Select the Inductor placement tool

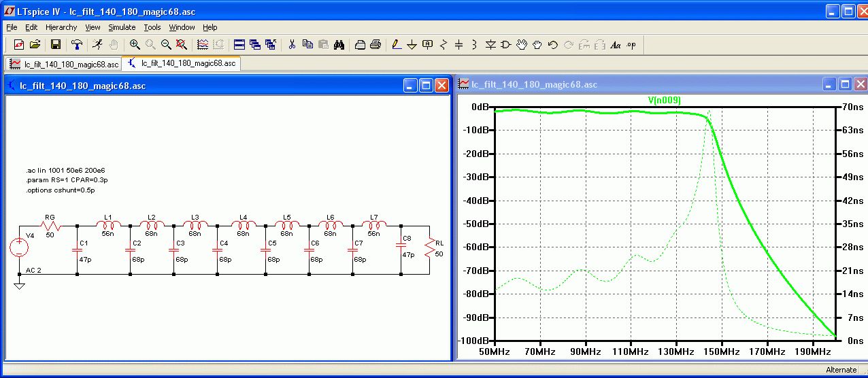click(x=474, y=45)
